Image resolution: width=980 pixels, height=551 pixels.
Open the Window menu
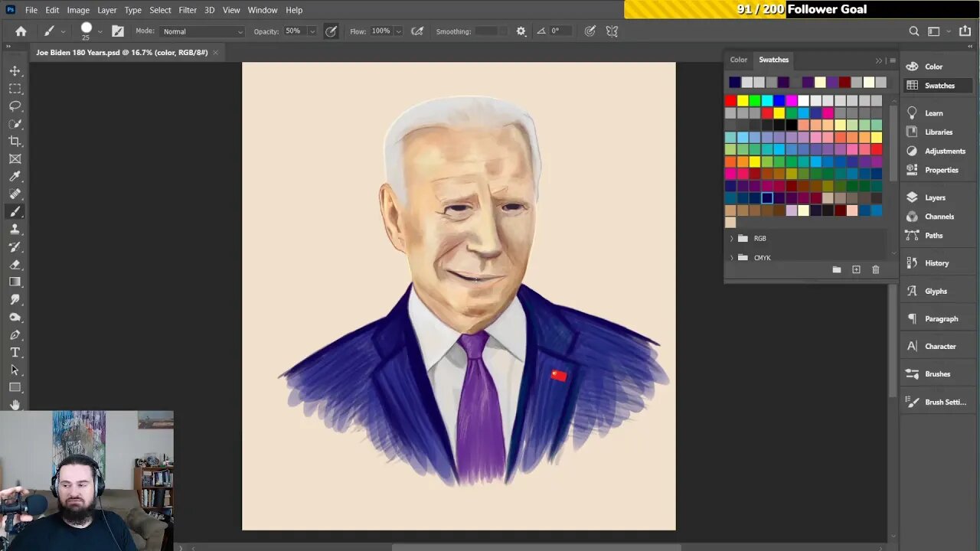click(263, 10)
